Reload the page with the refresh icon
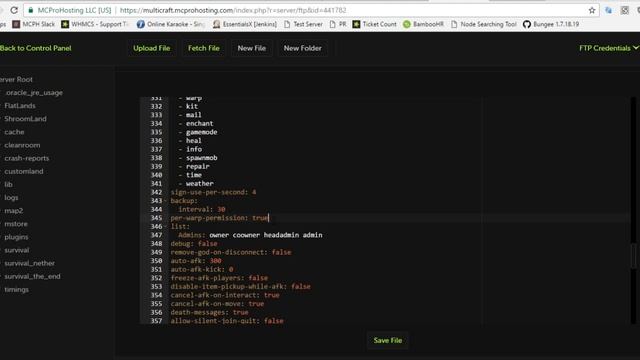Screen dimensions: 640x360 [14, 10]
